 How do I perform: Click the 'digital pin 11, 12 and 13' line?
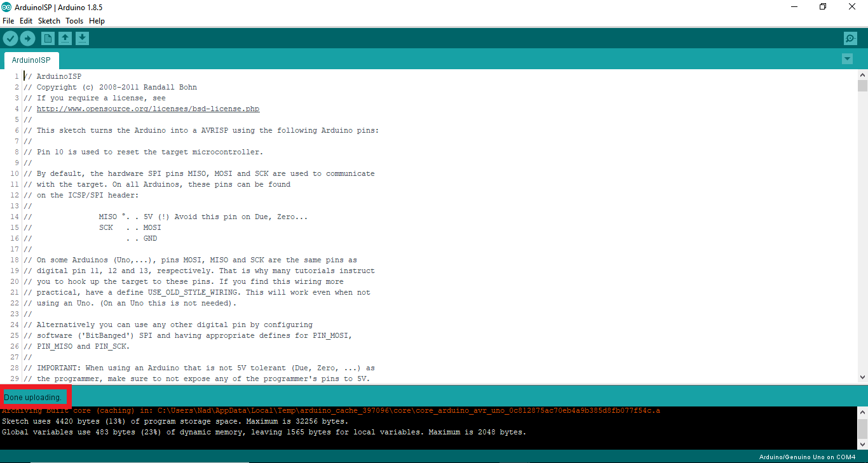[199, 271]
